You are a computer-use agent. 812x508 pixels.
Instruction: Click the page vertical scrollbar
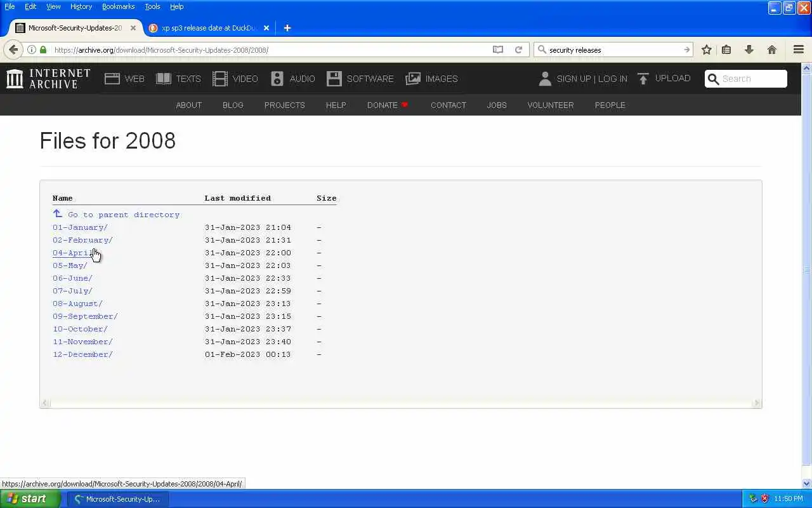807,276
